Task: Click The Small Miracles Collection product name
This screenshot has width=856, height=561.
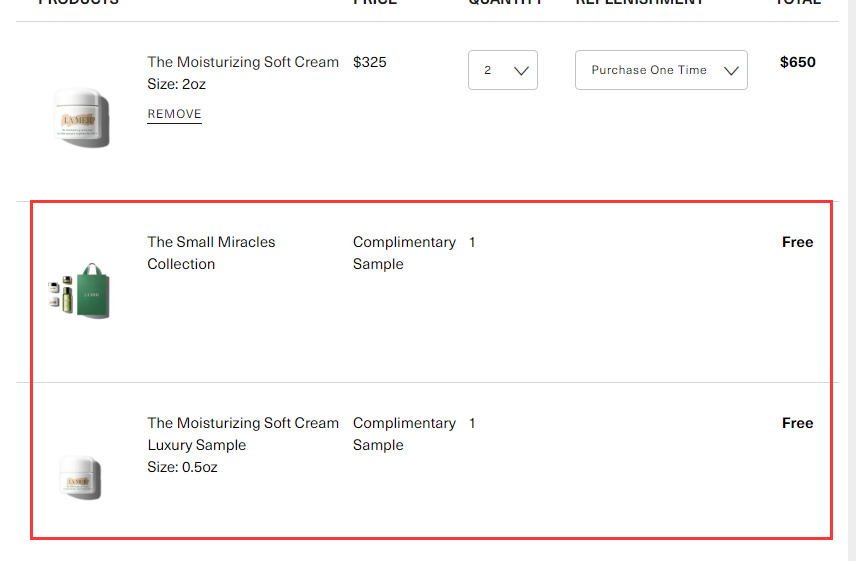Action: pyautogui.click(x=211, y=253)
